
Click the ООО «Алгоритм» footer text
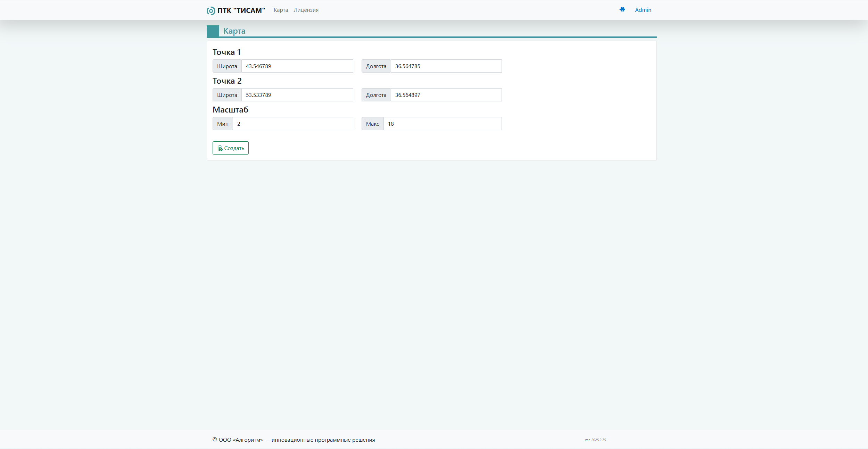[294, 440]
